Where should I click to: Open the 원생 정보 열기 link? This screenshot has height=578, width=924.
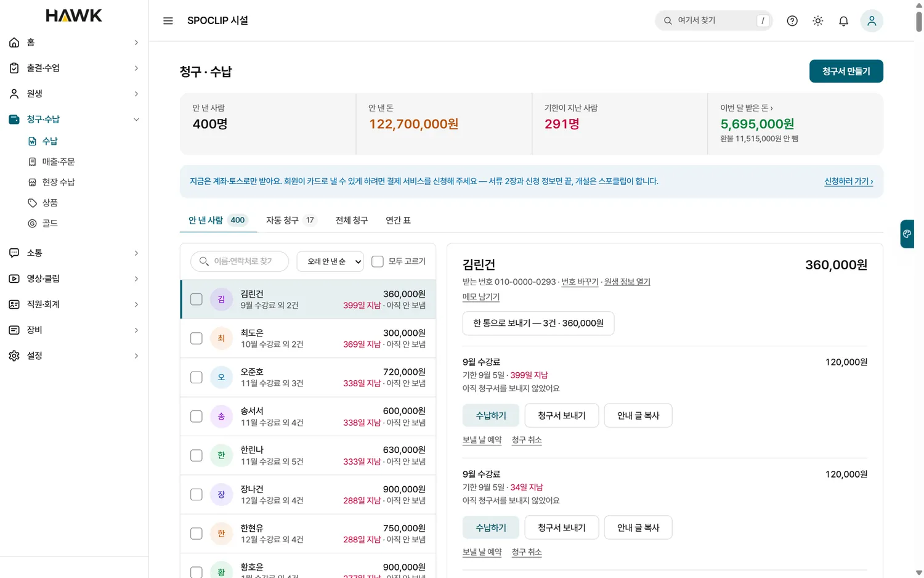[x=627, y=282]
